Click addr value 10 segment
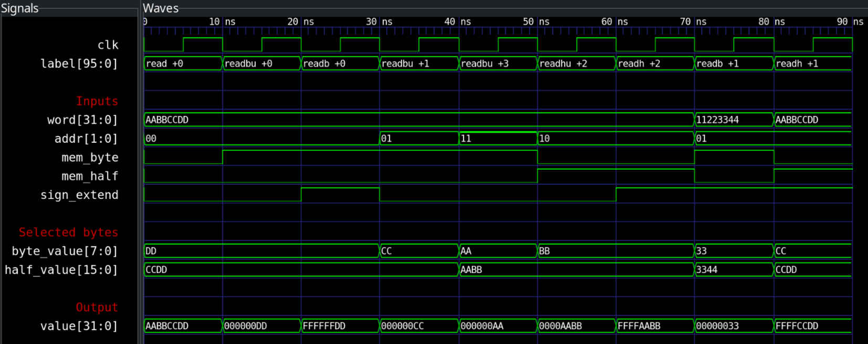This screenshot has width=868, height=344. (616, 139)
